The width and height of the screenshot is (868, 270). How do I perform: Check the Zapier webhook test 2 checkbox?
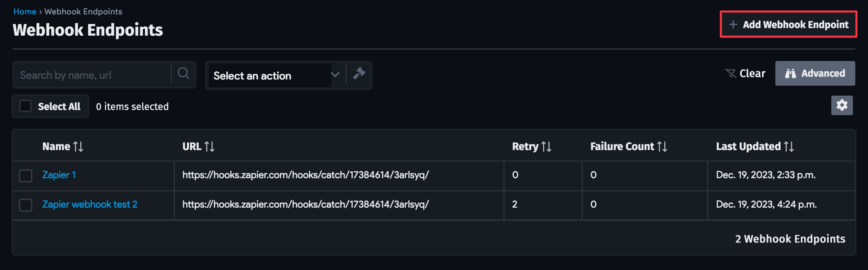(x=25, y=205)
